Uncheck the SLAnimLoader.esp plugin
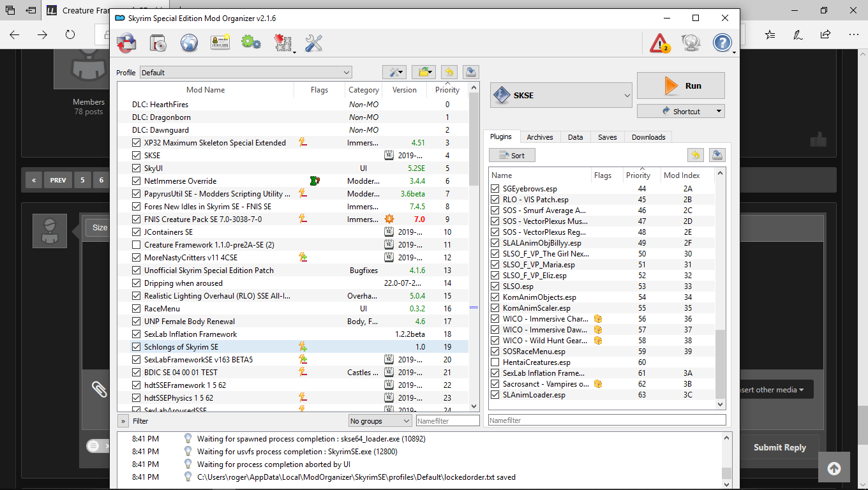Image resolution: width=868 pixels, height=490 pixels. [x=495, y=395]
